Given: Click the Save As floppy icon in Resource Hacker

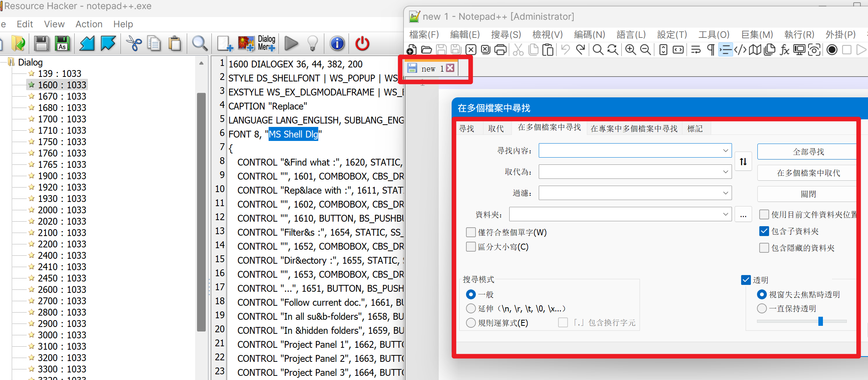Looking at the screenshot, I should (x=62, y=43).
